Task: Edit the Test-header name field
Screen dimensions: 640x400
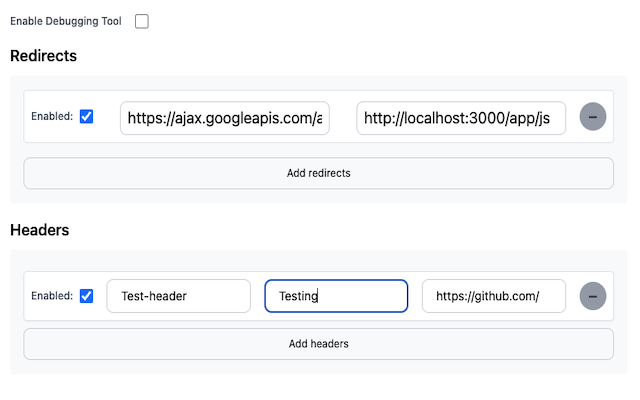Action: tap(178, 296)
